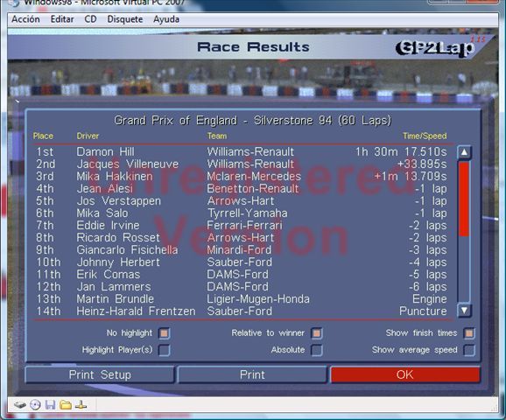The height and width of the screenshot is (420, 506).
Task: Click the network adapter icon in status bar
Action: pyautogui.click(x=81, y=405)
